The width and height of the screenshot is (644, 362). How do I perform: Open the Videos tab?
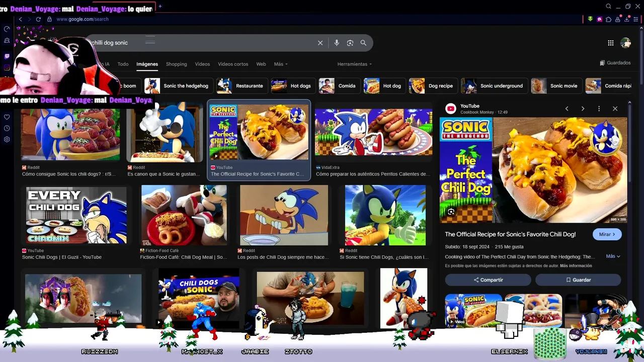tap(202, 64)
